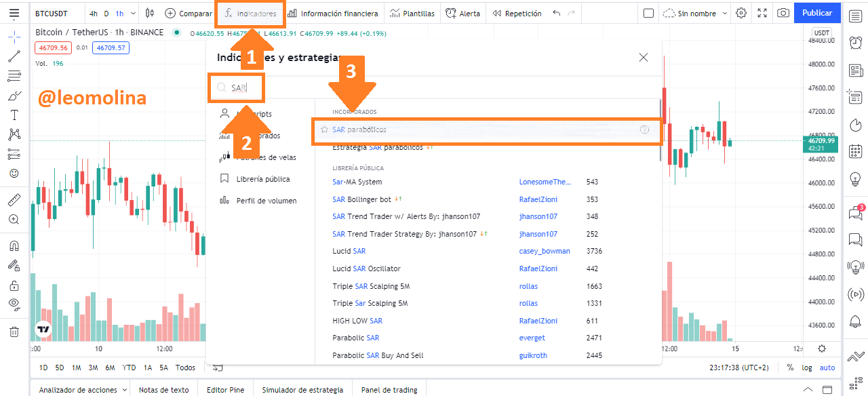Open the time interval dropdown arrow

[132, 13]
